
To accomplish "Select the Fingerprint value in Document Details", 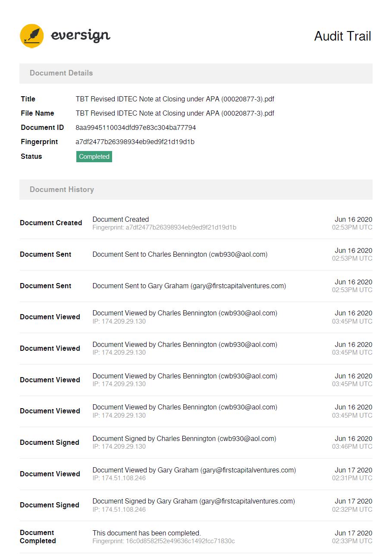I will pyautogui.click(x=135, y=142).
